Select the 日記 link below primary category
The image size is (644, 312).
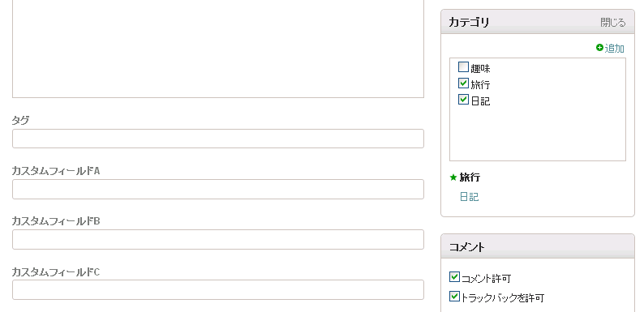point(469,197)
